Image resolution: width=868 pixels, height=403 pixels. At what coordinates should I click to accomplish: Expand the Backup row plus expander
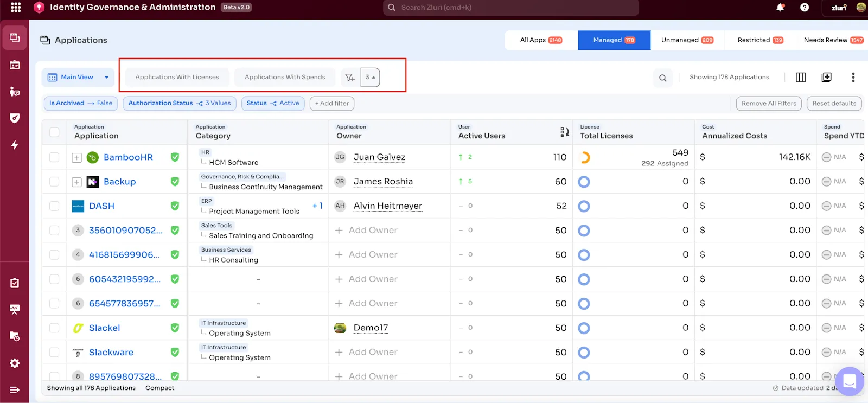pos(77,182)
